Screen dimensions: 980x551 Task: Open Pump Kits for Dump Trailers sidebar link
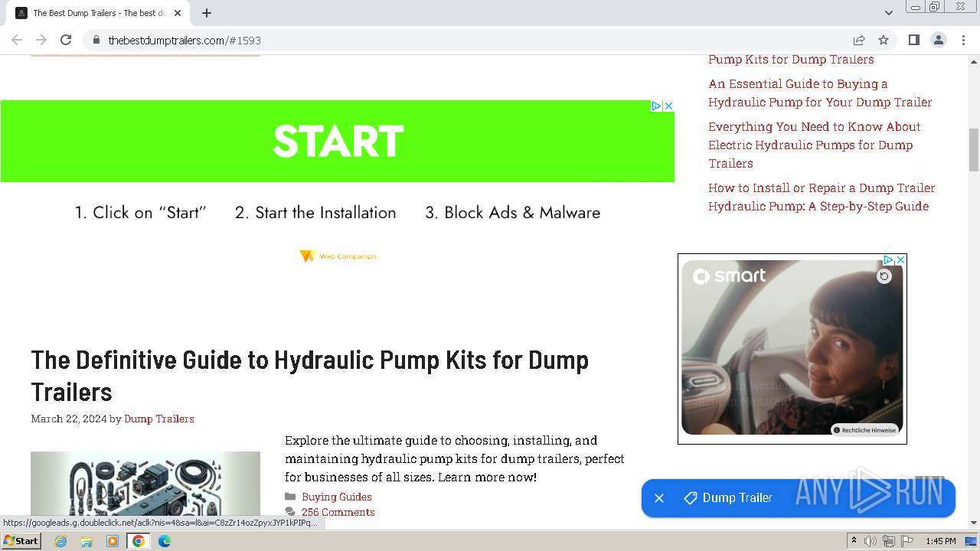[791, 59]
